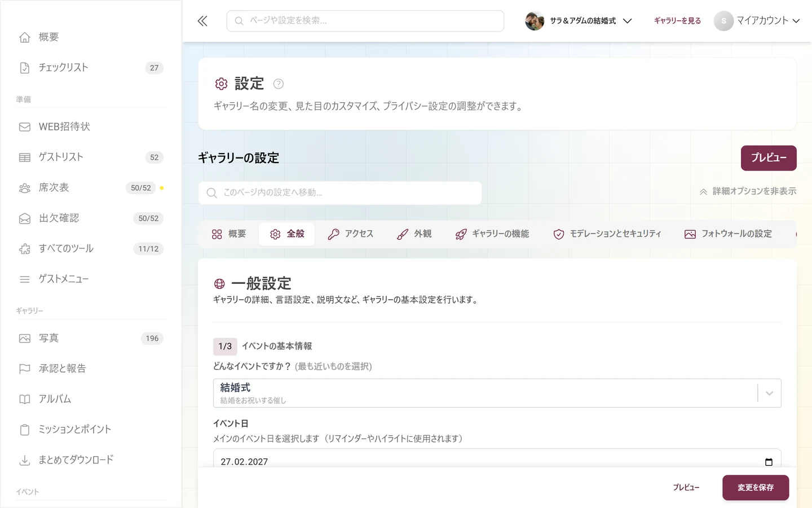Open すべてのツール in sidebar

click(x=90, y=249)
